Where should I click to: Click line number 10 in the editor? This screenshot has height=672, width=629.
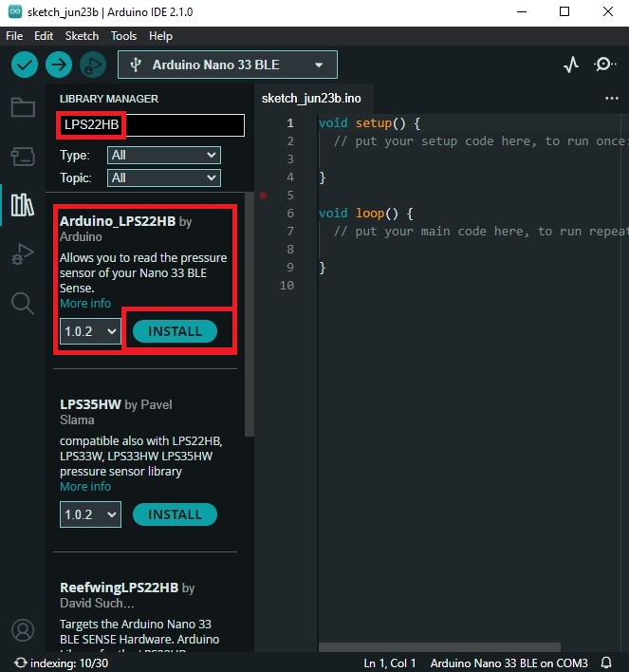click(287, 285)
